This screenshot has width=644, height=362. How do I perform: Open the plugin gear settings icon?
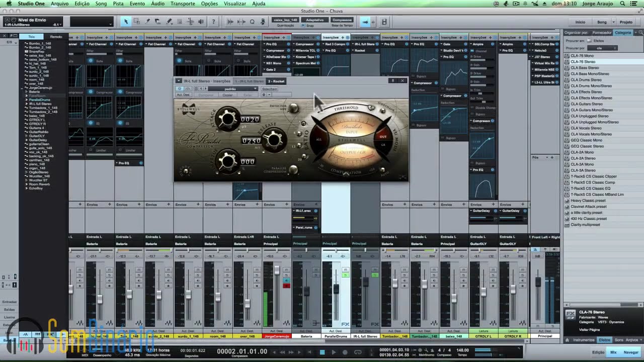[x=264, y=95]
